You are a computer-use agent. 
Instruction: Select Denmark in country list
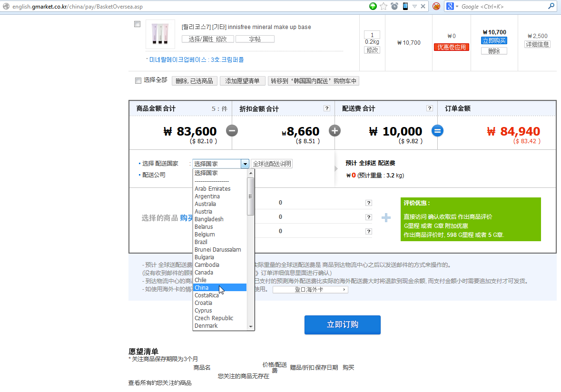point(220,325)
